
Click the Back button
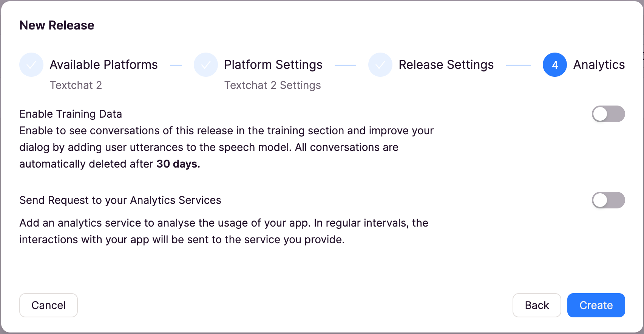[537, 305]
